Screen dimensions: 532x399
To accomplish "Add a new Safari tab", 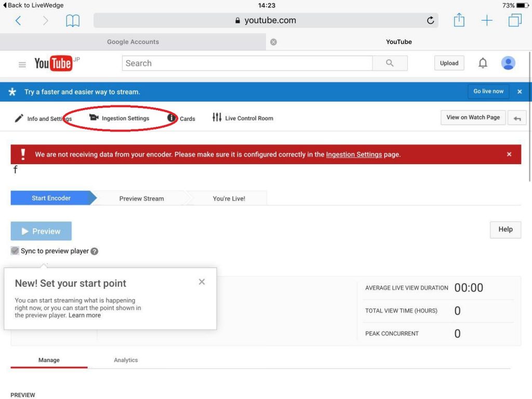I will 487,20.
